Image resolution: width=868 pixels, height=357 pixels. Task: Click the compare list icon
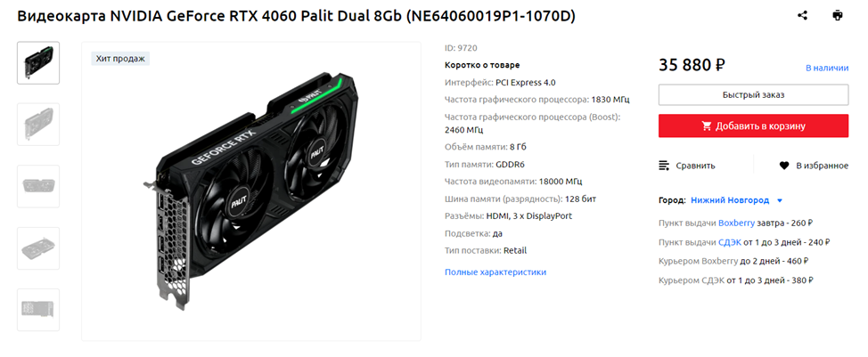click(x=664, y=166)
